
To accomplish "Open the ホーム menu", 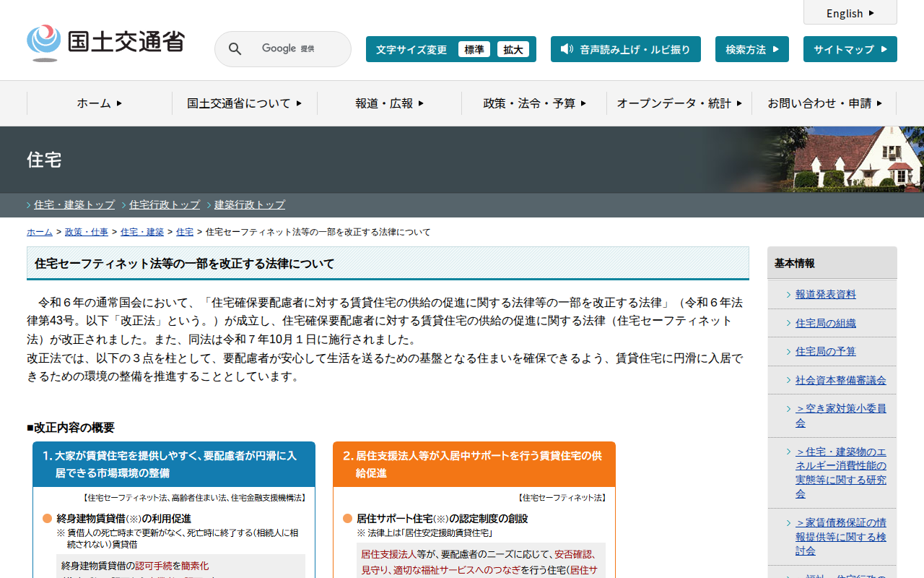I will pos(100,103).
